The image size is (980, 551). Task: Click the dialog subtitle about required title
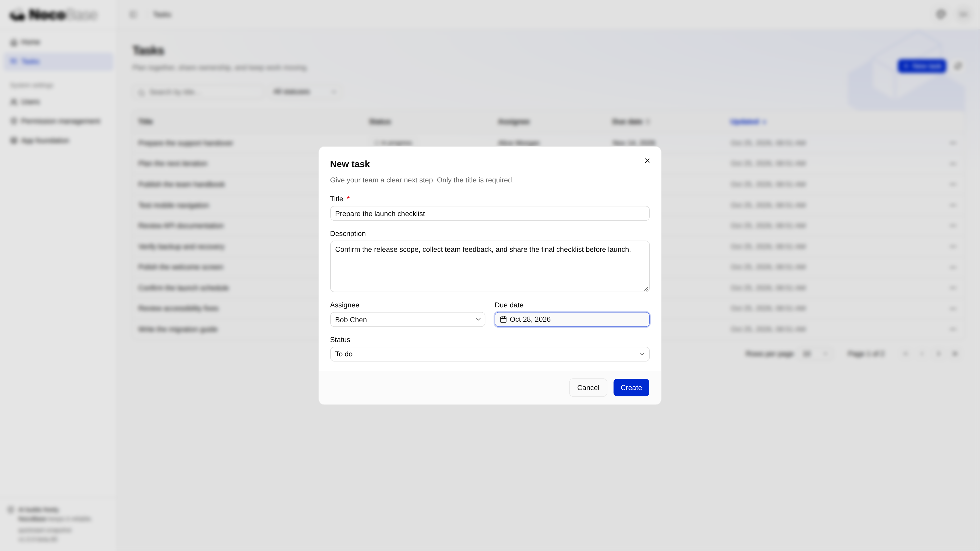[422, 180]
